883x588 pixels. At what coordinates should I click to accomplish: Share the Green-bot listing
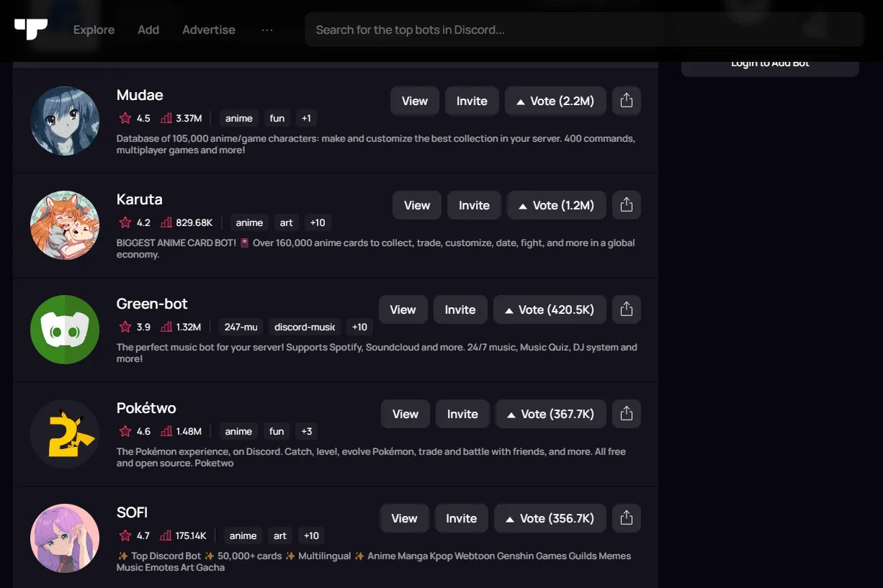pos(627,309)
